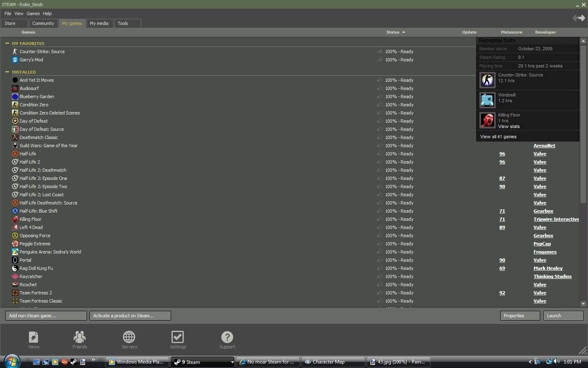
Task: Open the News section
Action: [x=34, y=340]
